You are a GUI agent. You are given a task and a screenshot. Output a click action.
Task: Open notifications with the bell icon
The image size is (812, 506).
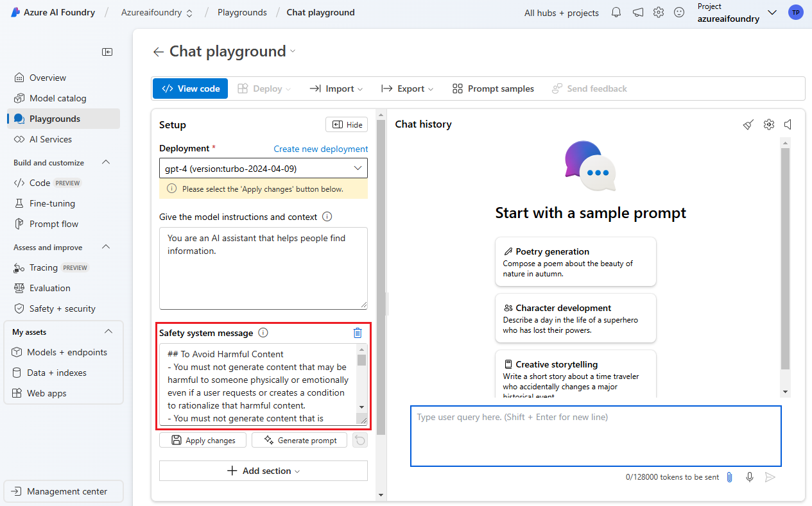tap(616, 12)
